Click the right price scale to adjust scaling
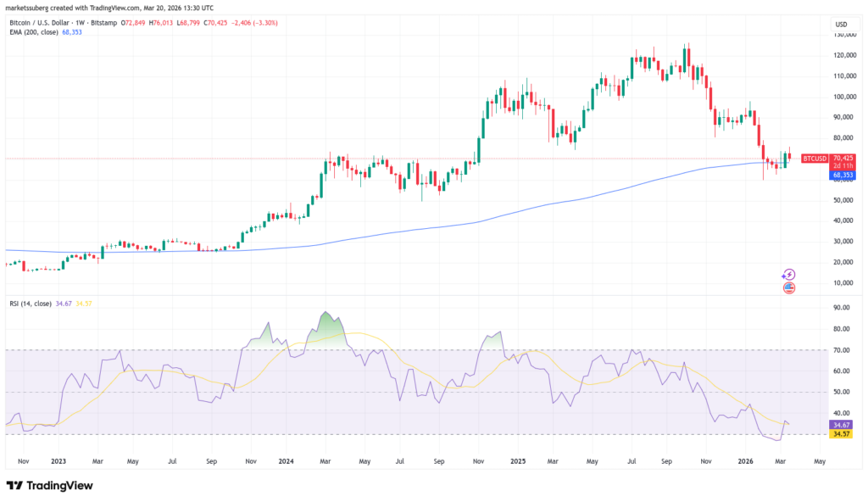Image resolution: width=868 pixels, height=502 pixels. click(843, 220)
